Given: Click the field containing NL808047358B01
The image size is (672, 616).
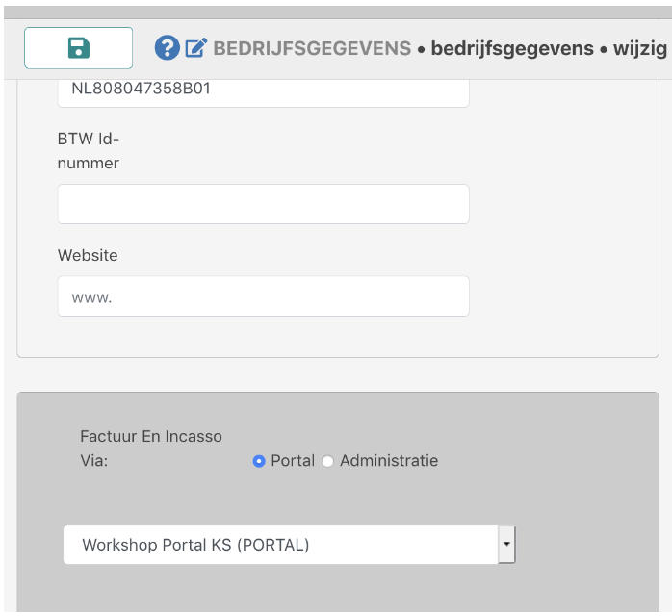Looking at the screenshot, I should tap(263, 90).
